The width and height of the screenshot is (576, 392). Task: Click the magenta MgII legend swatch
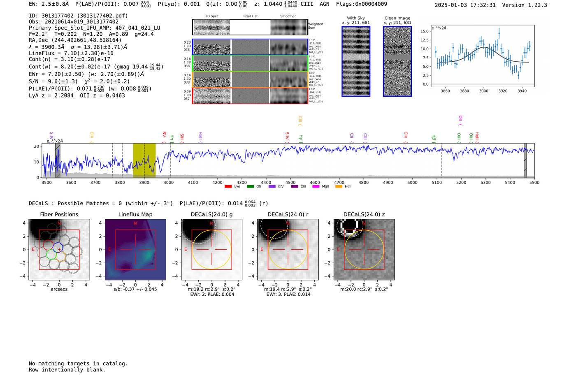[x=316, y=186]
